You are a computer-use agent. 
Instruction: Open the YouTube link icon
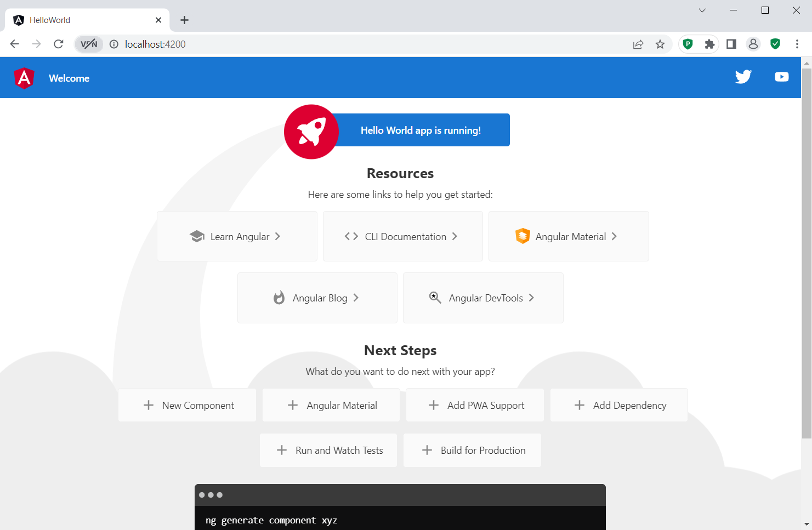pyautogui.click(x=782, y=77)
